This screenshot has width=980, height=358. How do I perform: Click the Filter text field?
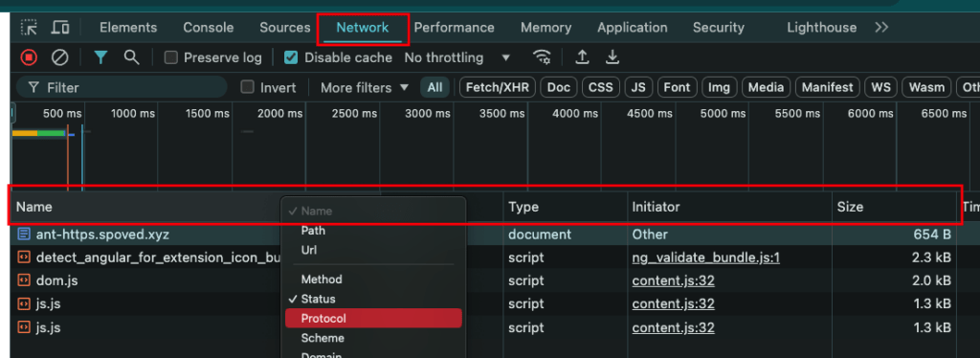122,87
